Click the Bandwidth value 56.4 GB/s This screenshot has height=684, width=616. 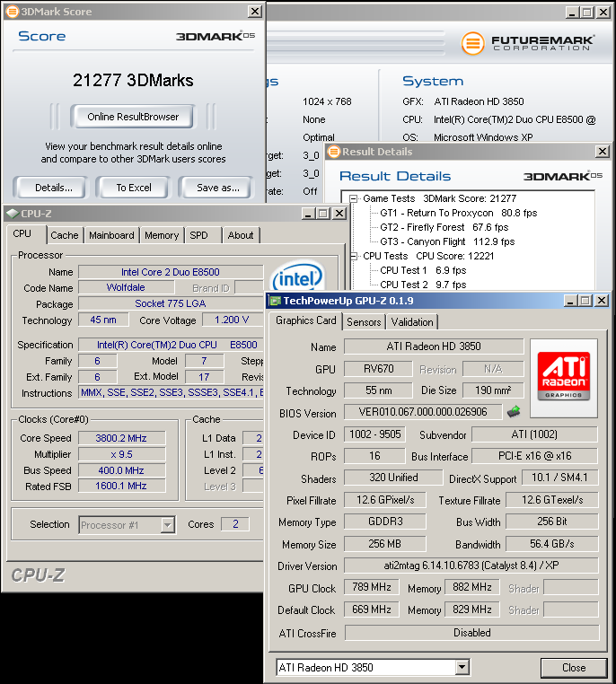click(x=552, y=544)
